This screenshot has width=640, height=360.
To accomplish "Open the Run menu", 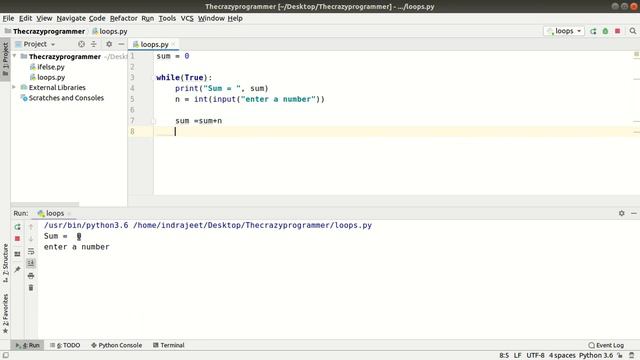I will (148, 18).
